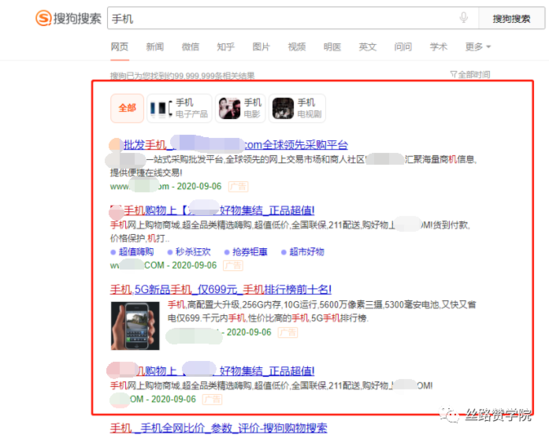
Task: Switch to the 知乎 tab
Action: 225,47
